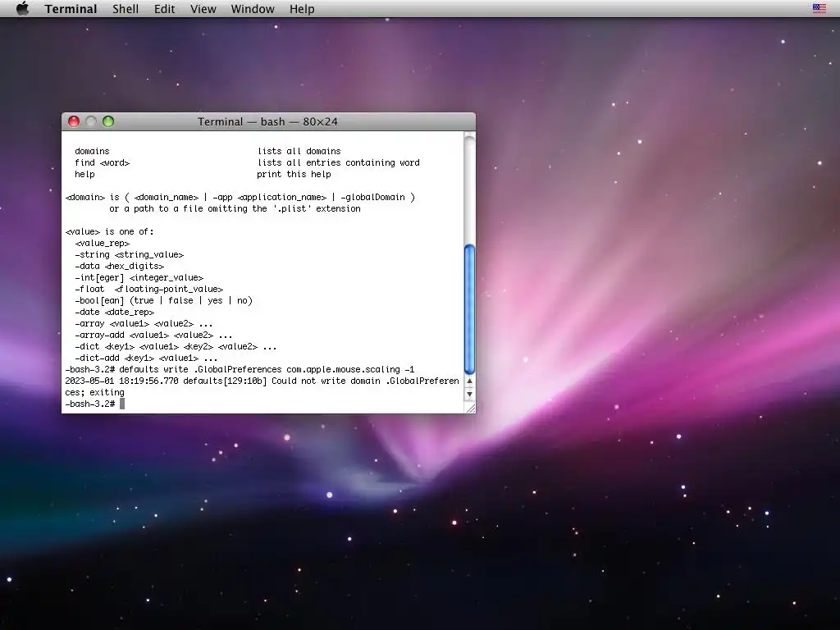Viewport: 840px width, 630px height.
Task: Open the Edit menu
Action: click(164, 9)
